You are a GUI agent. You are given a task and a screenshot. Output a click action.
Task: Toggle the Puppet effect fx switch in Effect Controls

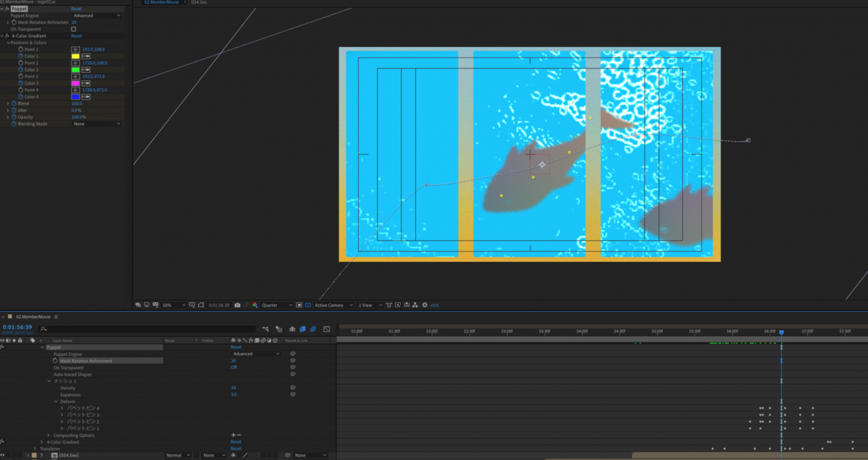pos(7,9)
